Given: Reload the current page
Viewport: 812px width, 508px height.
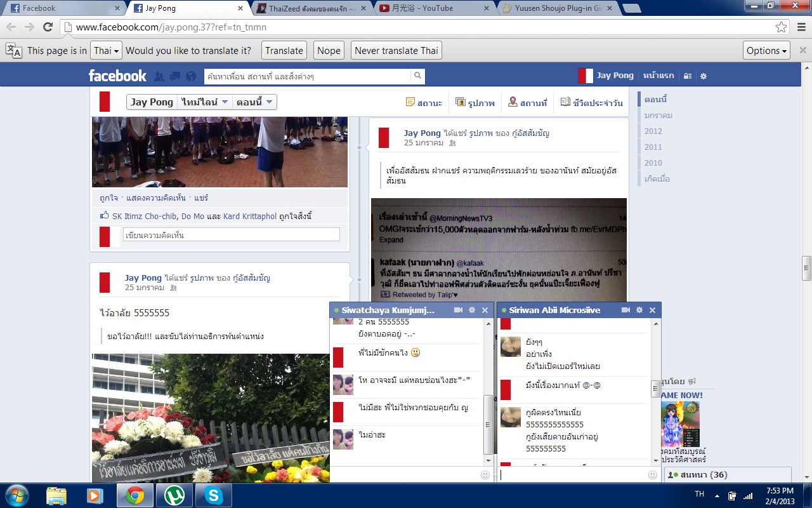Looking at the screenshot, I should coord(48,27).
